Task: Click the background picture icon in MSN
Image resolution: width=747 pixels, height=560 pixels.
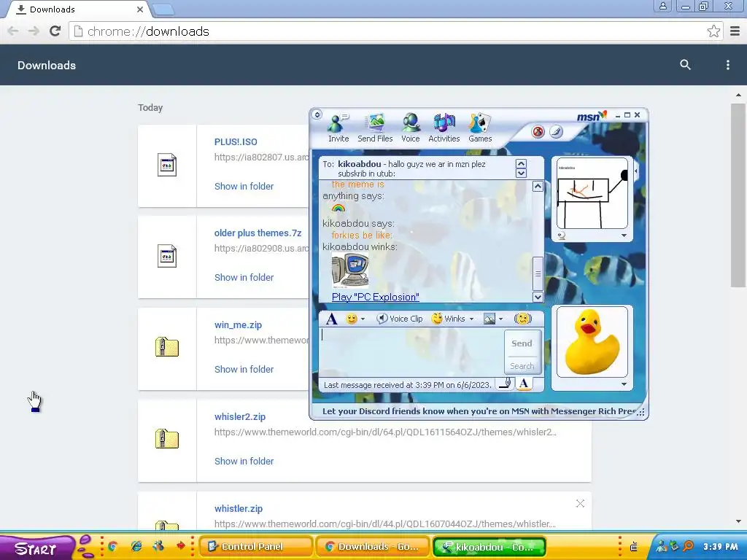Action: [489, 319]
